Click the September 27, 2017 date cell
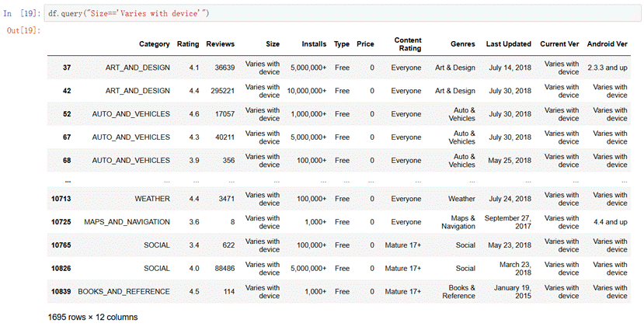This screenshot has width=644, height=330. tap(507, 222)
